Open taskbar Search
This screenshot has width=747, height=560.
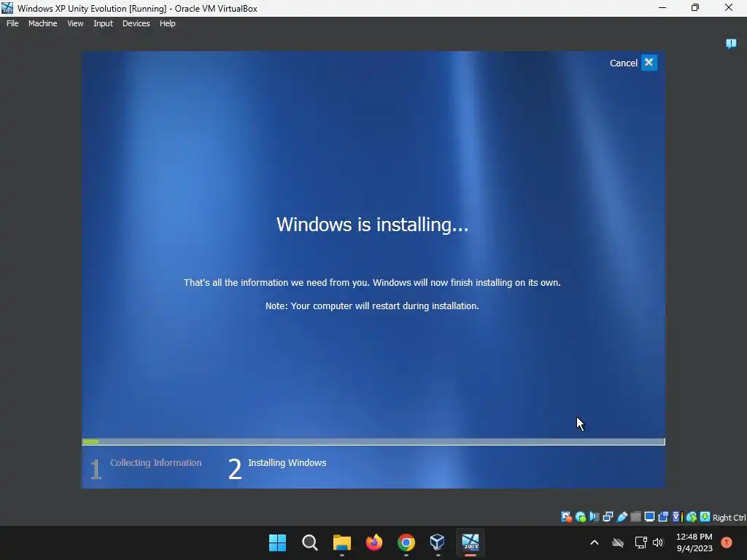pyautogui.click(x=309, y=542)
